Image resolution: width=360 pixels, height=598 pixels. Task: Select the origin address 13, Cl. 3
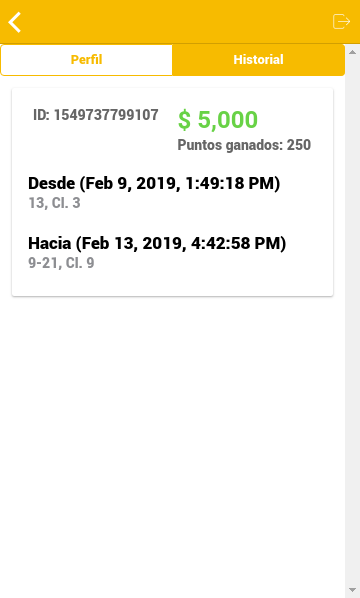pos(55,203)
